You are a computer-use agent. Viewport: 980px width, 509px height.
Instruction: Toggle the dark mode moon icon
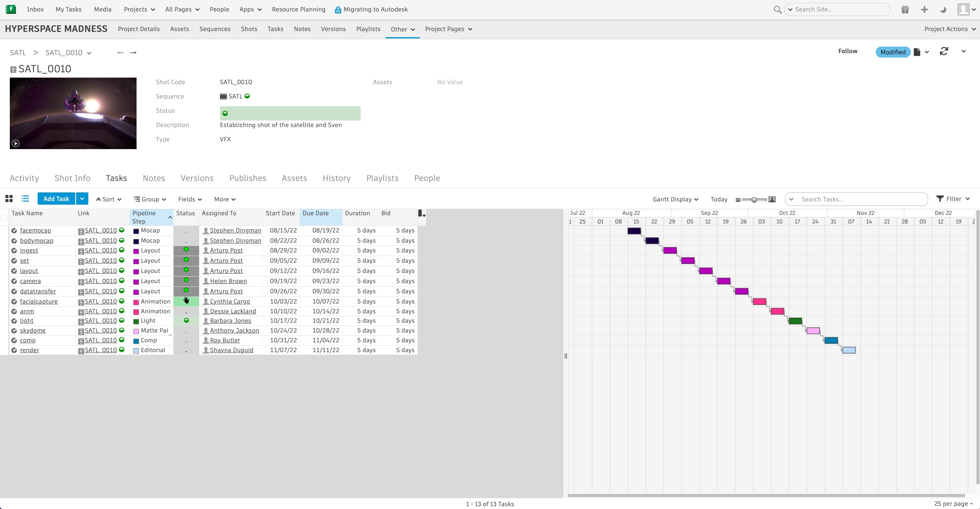click(x=943, y=9)
